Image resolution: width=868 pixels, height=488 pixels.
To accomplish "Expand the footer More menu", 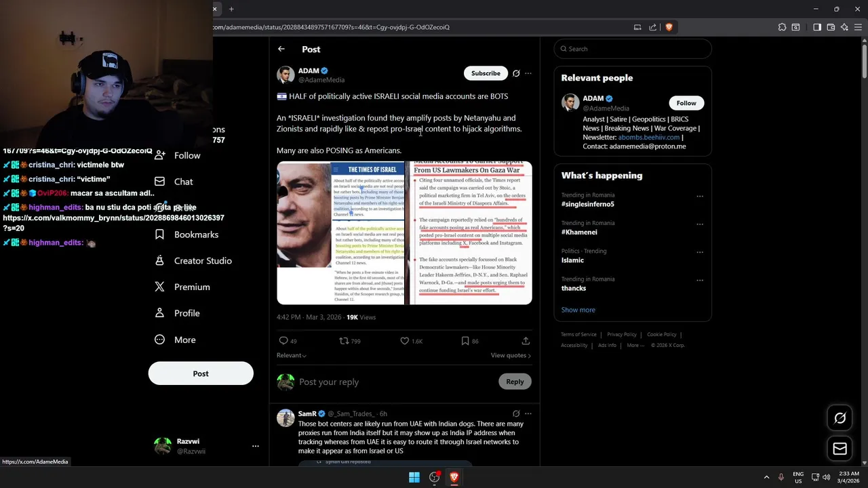I will point(635,345).
